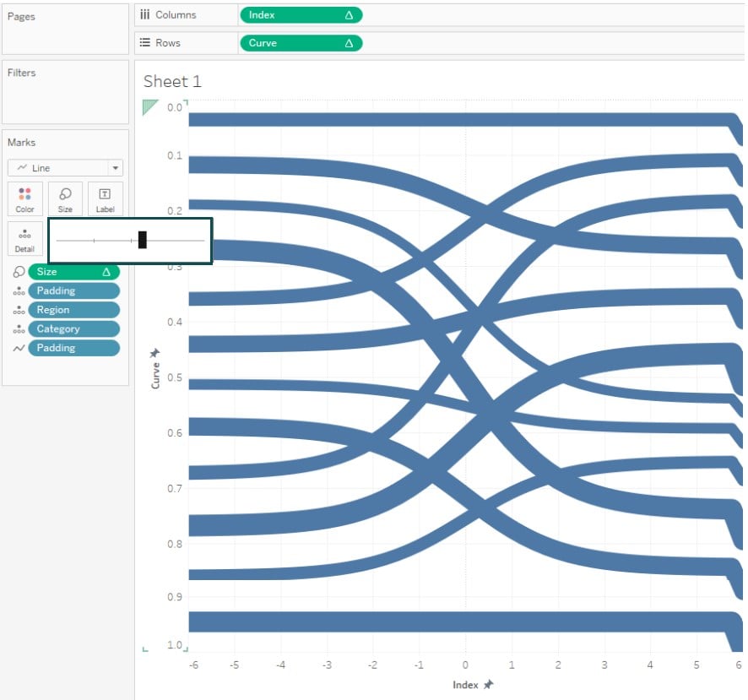Click the dropdown arrow of mark type

(x=116, y=168)
